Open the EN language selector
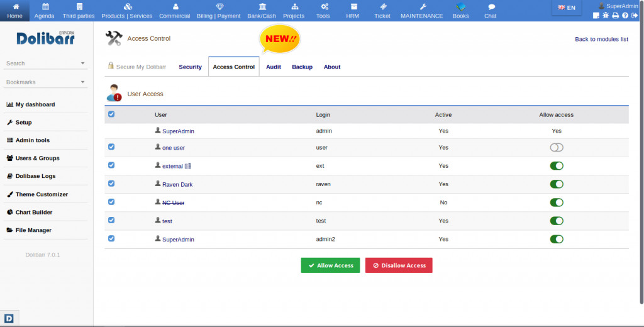The width and height of the screenshot is (644, 327). point(567,8)
